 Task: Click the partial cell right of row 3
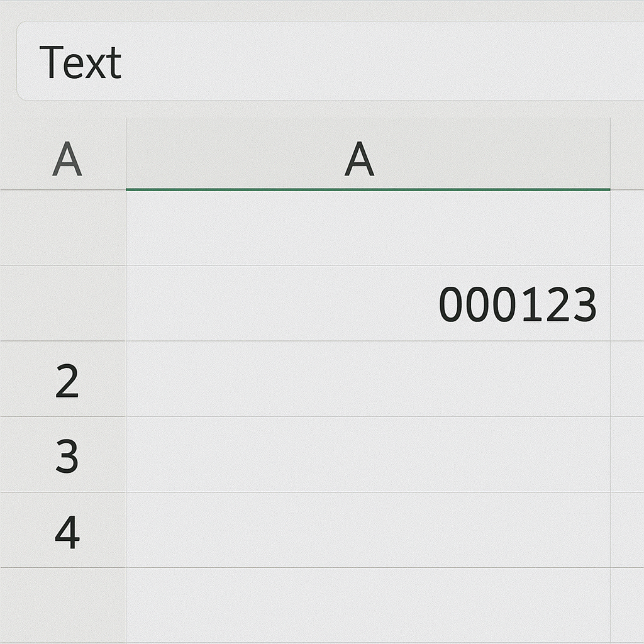coord(627,455)
